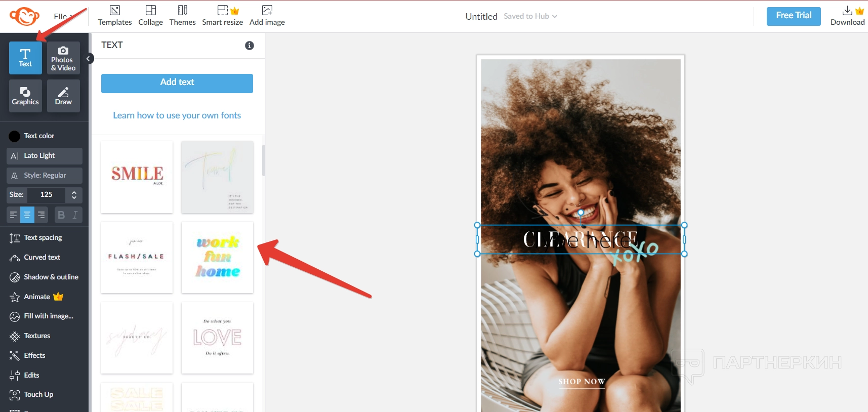The image size is (868, 412).
Task: Click the Free Trial button
Action: point(794,16)
